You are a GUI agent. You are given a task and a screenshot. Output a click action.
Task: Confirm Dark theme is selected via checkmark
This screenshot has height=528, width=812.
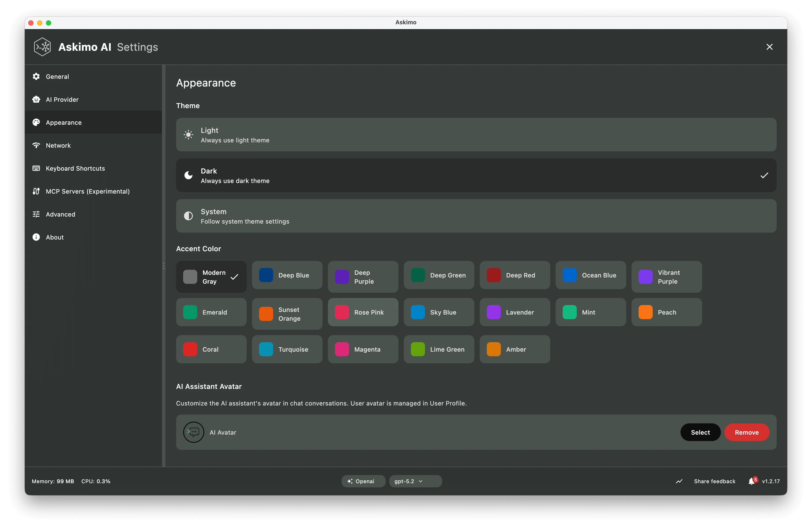(764, 175)
